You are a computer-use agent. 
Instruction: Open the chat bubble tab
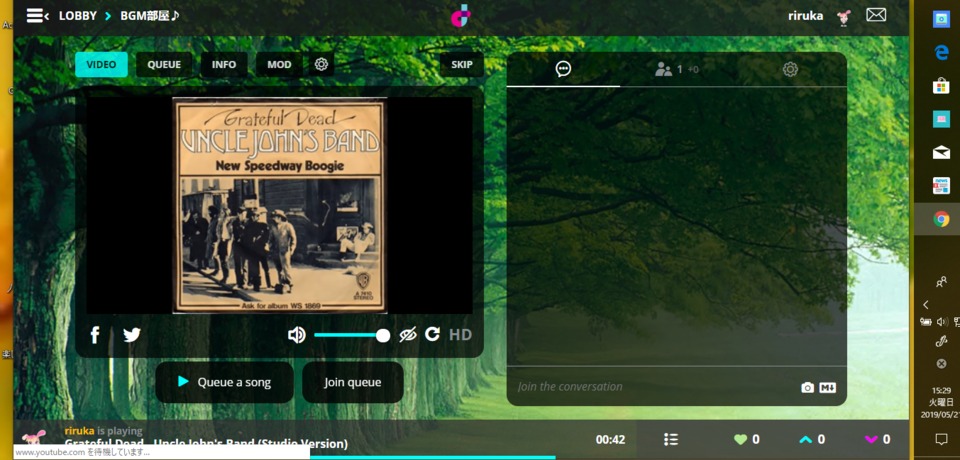click(563, 69)
